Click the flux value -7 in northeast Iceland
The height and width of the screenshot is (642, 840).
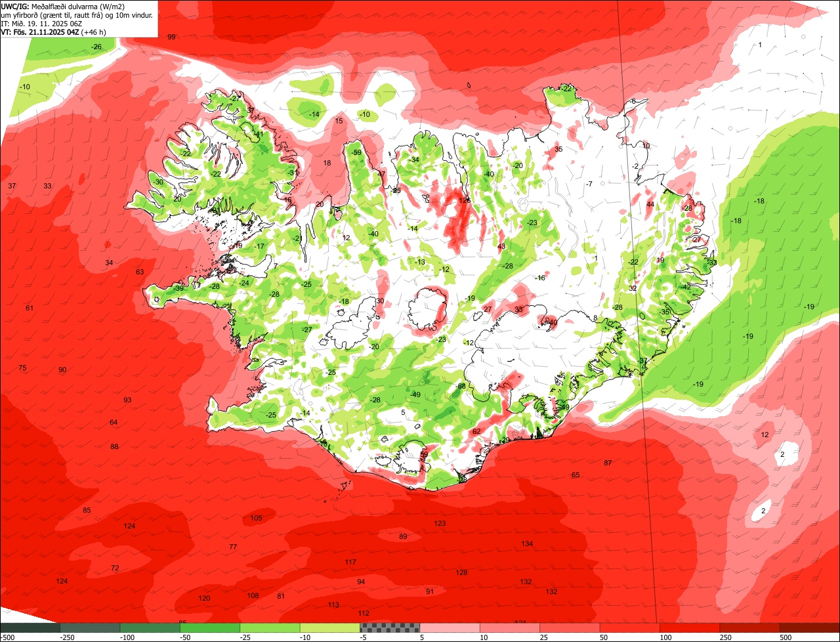click(x=589, y=184)
